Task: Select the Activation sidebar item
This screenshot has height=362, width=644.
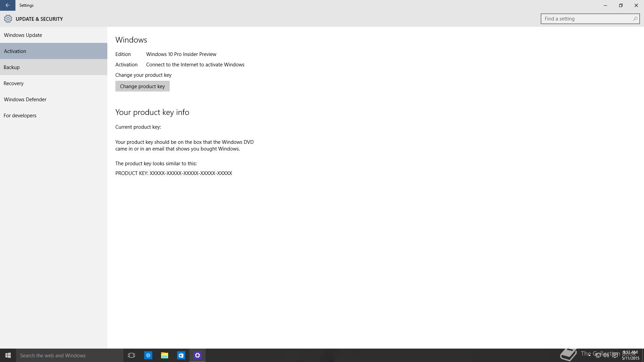Action: (x=54, y=51)
